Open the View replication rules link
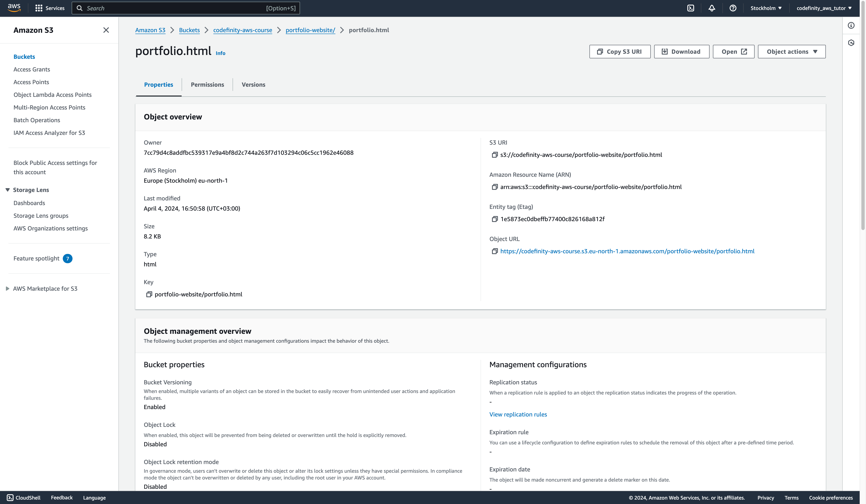Viewport: 866px width, 504px height. pos(518,414)
